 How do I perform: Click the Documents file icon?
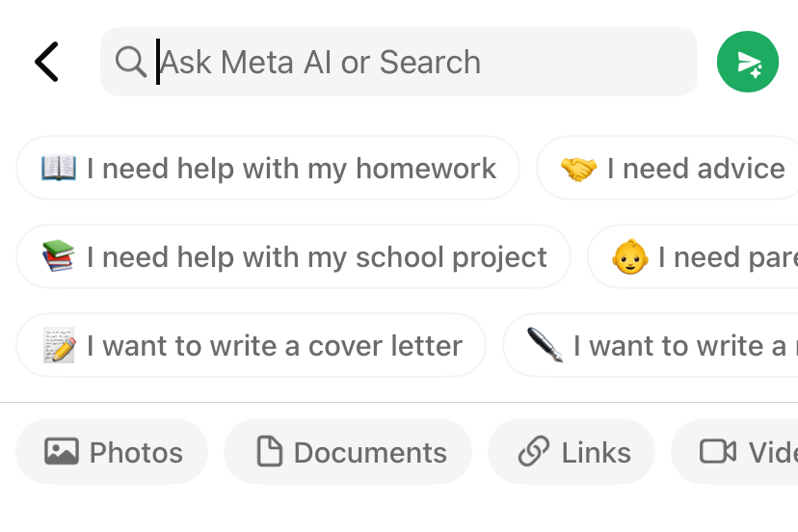[x=269, y=452]
